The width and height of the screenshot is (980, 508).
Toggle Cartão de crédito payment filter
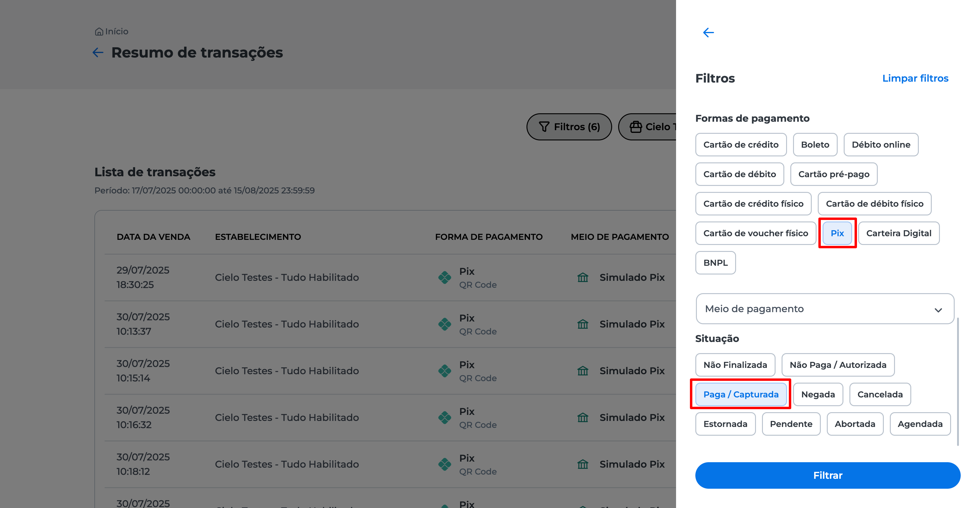click(741, 145)
